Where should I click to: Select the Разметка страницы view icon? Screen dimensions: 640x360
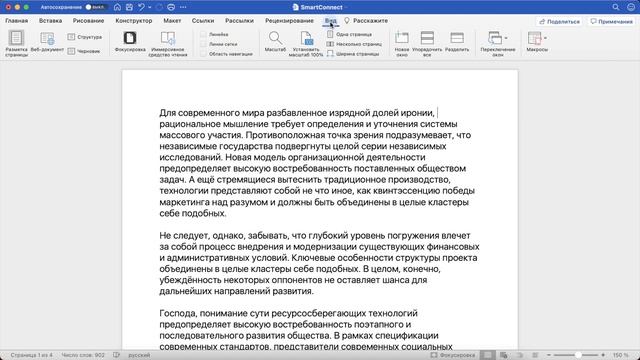click(16, 38)
